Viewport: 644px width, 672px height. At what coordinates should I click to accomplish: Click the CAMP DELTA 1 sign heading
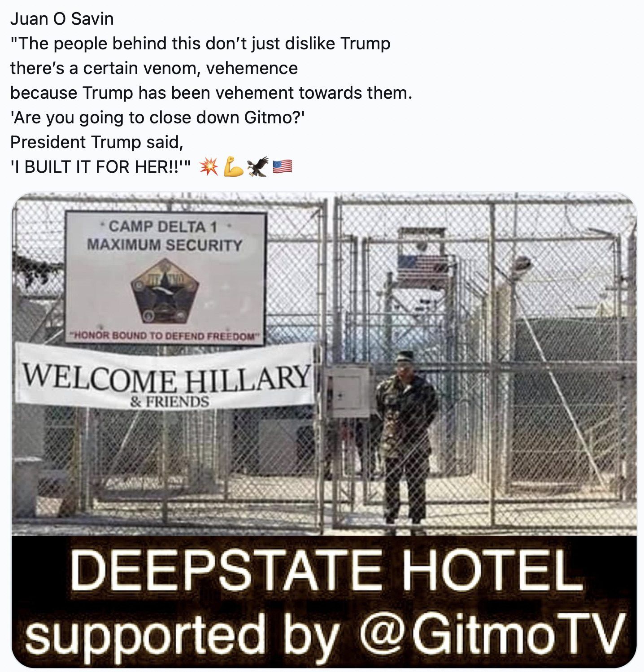coord(163,227)
